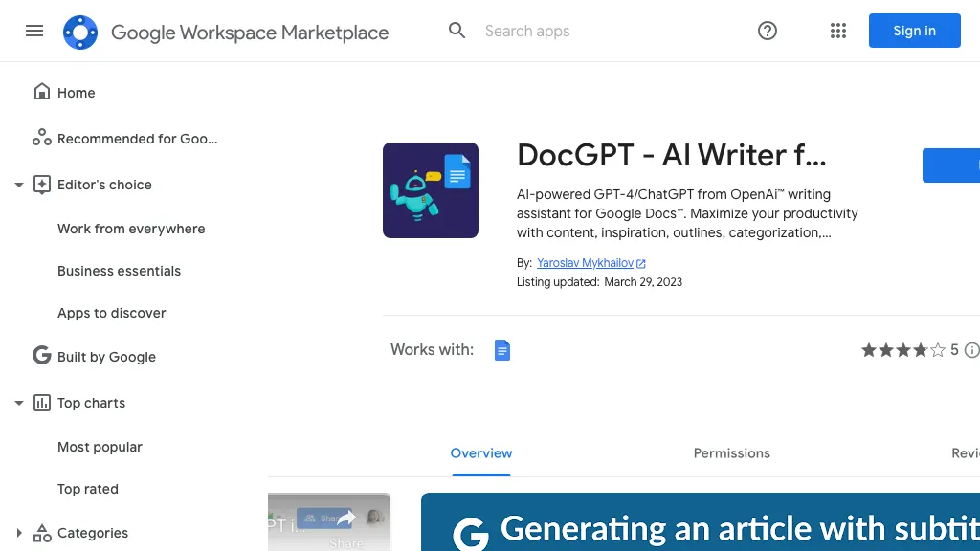Screen dimensions: 980x551
Task: Open the Google apps grid
Action: click(838, 31)
